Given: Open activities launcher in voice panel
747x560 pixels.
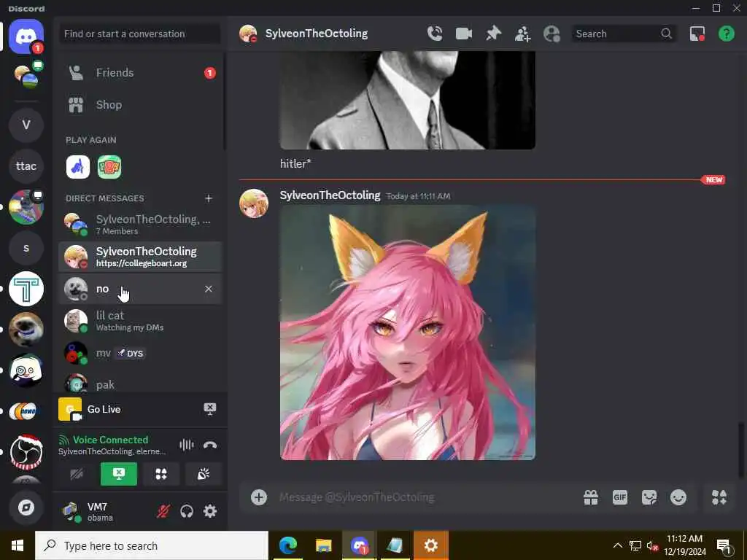Looking at the screenshot, I should coord(161,474).
